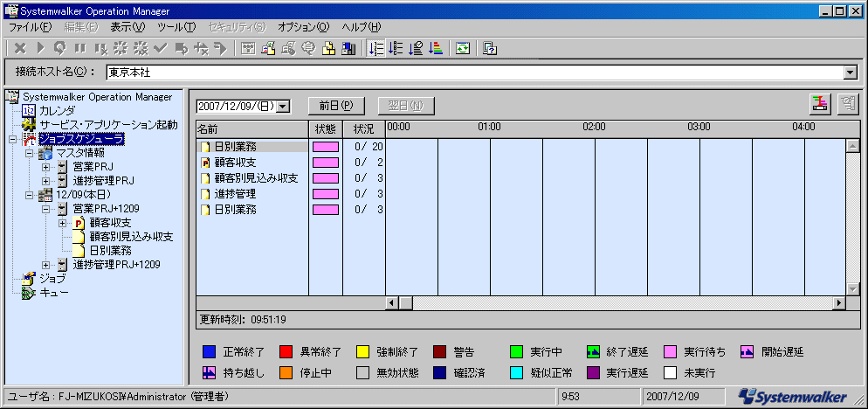Open the 編集(E) menu
The height and width of the screenshot is (409, 868).
tap(81, 26)
